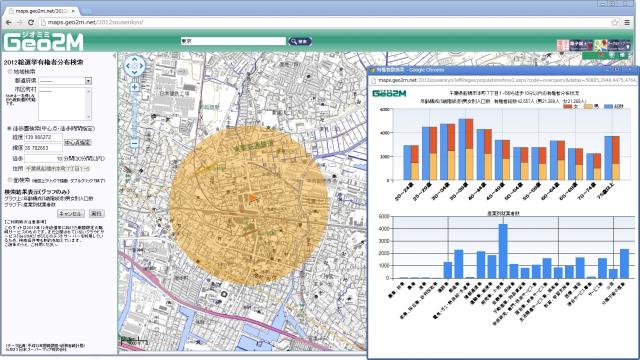The width and height of the screenshot is (640, 360).
Task: Click the キャンセル button
Action: pyautogui.click(x=71, y=213)
